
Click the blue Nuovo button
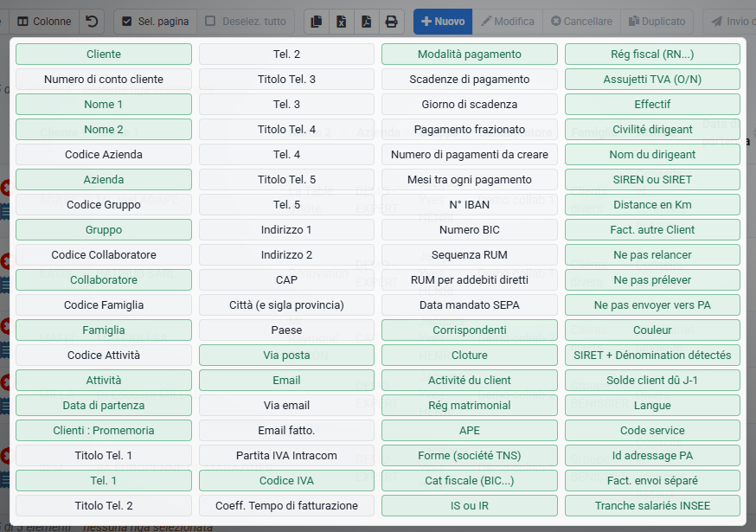coord(443,22)
